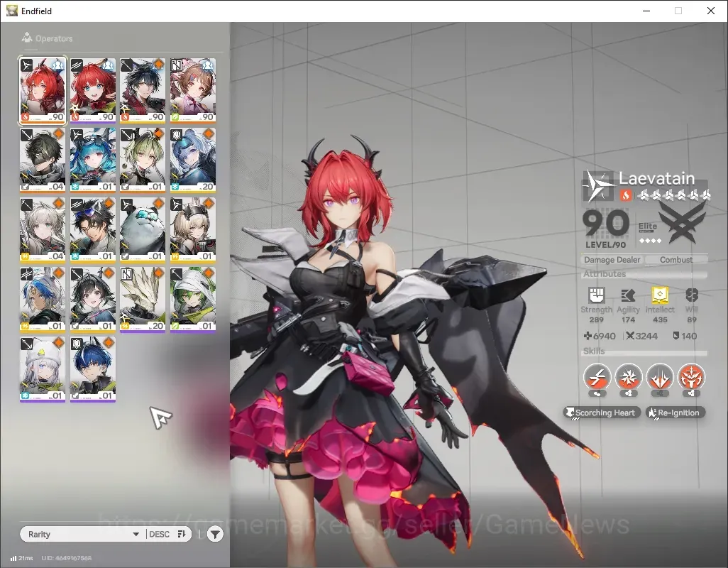Click the Intellect value 435
The width and height of the screenshot is (728, 568).
(x=660, y=319)
